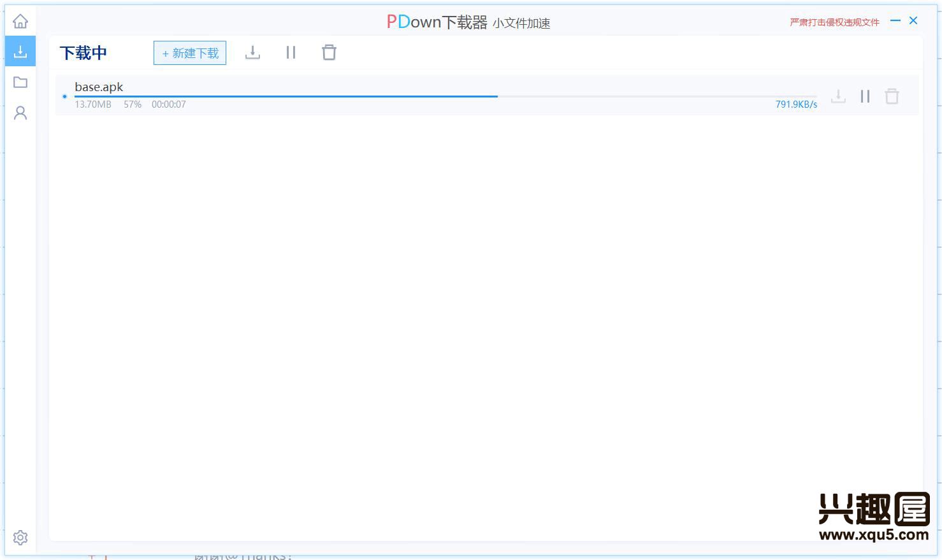Close the PDown window
Image resolution: width=942 pixels, height=560 pixels.
click(x=913, y=21)
